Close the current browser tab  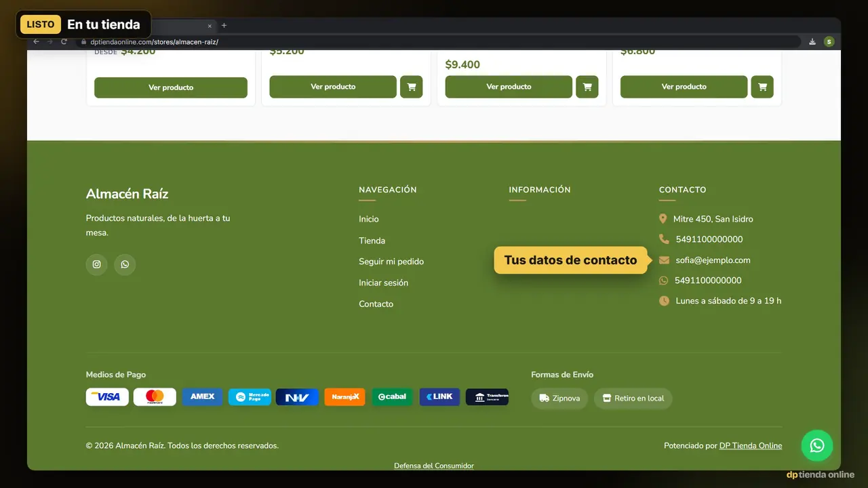coord(210,26)
